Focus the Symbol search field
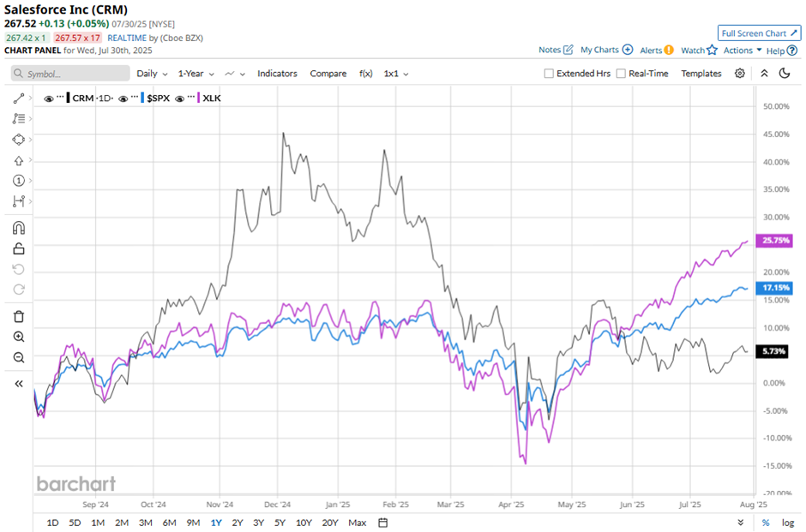 click(x=70, y=74)
